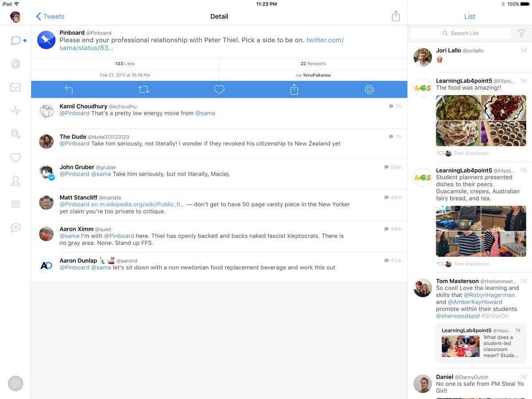The image size is (532, 399).
Task: Retweet the Pinboard tweet
Action: pos(144,90)
